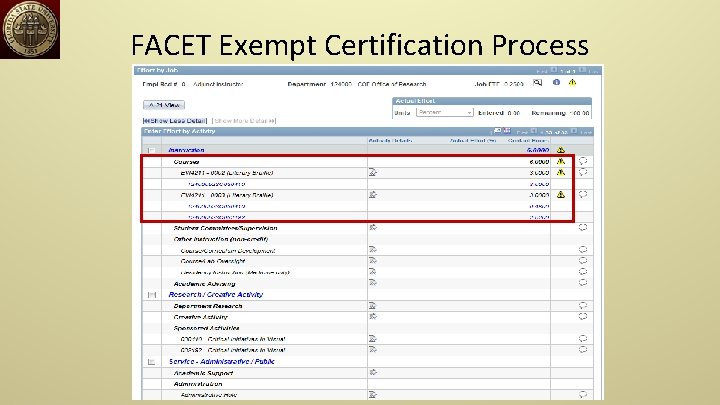The height and width of the screenshot is (405, 720).
Task: Open the comment bubble for Department Research
Action: [583, 305]
